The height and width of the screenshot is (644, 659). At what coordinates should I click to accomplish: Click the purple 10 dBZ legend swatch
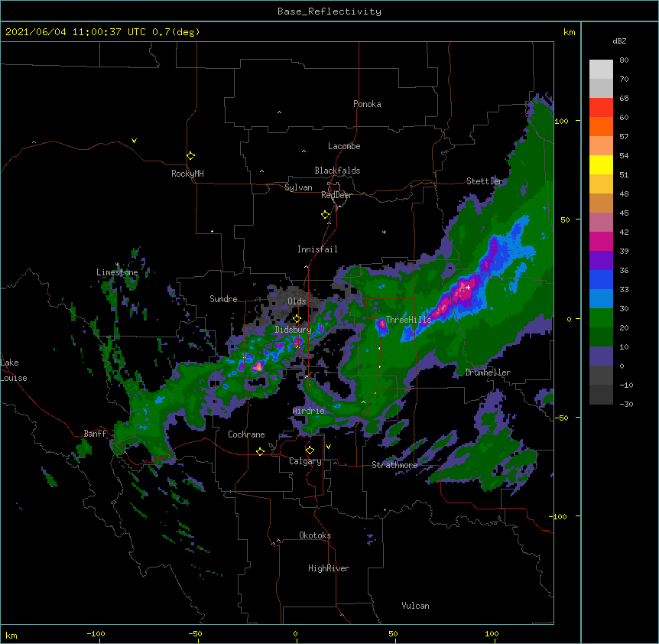(x=601, y=356)
